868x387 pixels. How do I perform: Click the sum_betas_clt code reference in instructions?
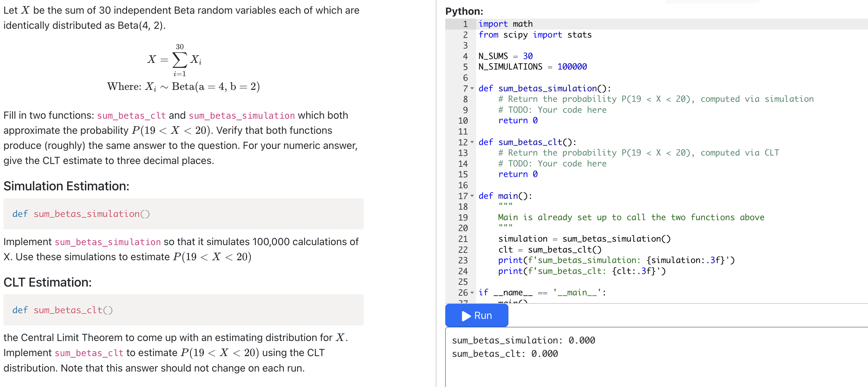click(x=132, y=116)
